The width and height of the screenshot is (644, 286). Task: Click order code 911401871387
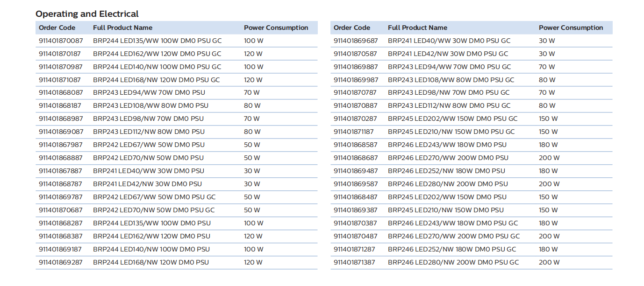[355, 262]
